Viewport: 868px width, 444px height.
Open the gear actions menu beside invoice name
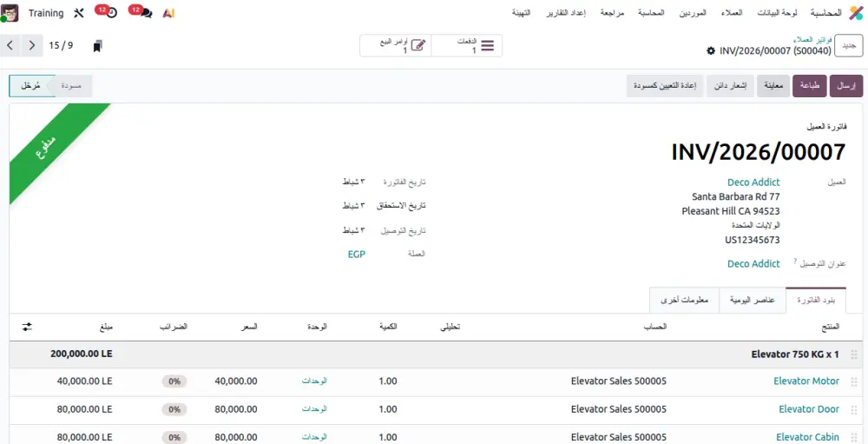point(711,51)
